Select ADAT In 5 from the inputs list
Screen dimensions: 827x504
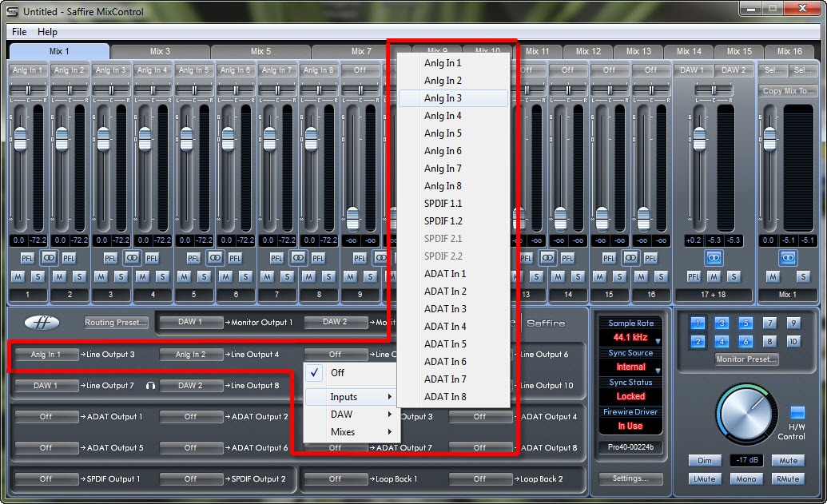click(445, 344)
